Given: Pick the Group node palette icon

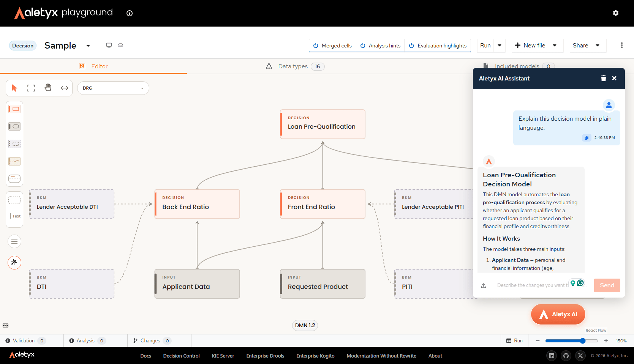Looking at the screenshot, I should coord(14,200).
